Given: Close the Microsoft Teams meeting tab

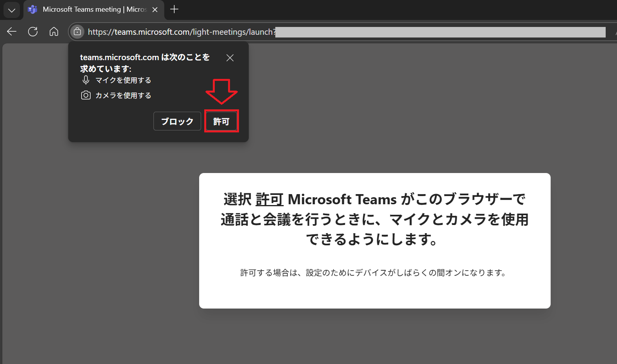Looking at the screenshot, I should pos(155,10).
